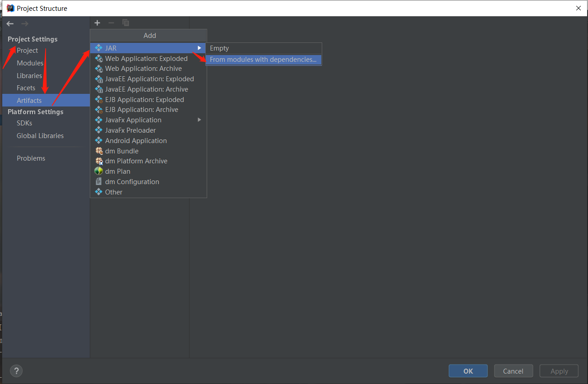This screenshot has height=384, width=588.
Task: Select dm Platform Archive entry
Action: (x=148, y=161)
